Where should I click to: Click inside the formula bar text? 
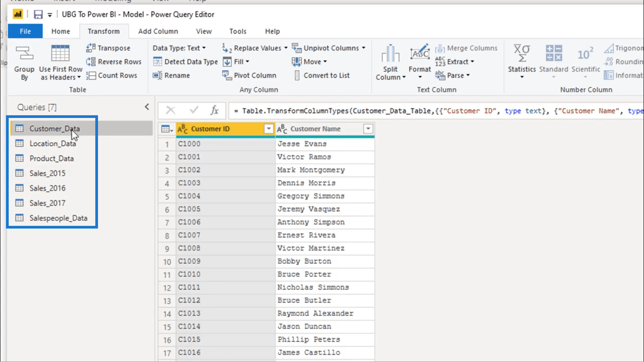coord(437,111)
